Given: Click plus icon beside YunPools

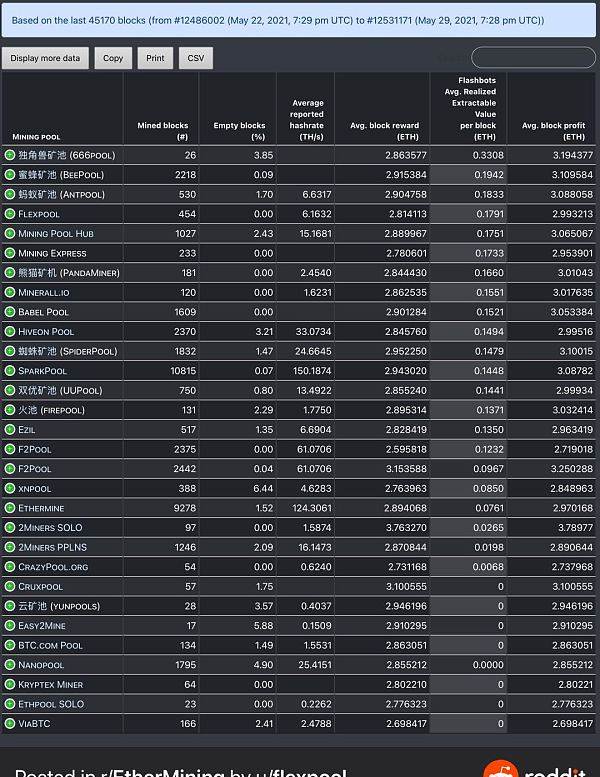Looking at the screenshot, I should (x=10, y=606).
